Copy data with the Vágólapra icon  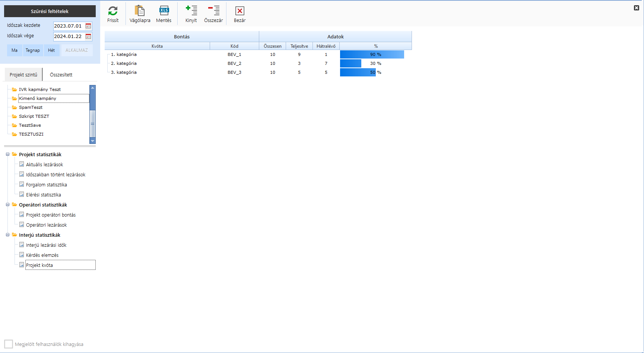140,11
